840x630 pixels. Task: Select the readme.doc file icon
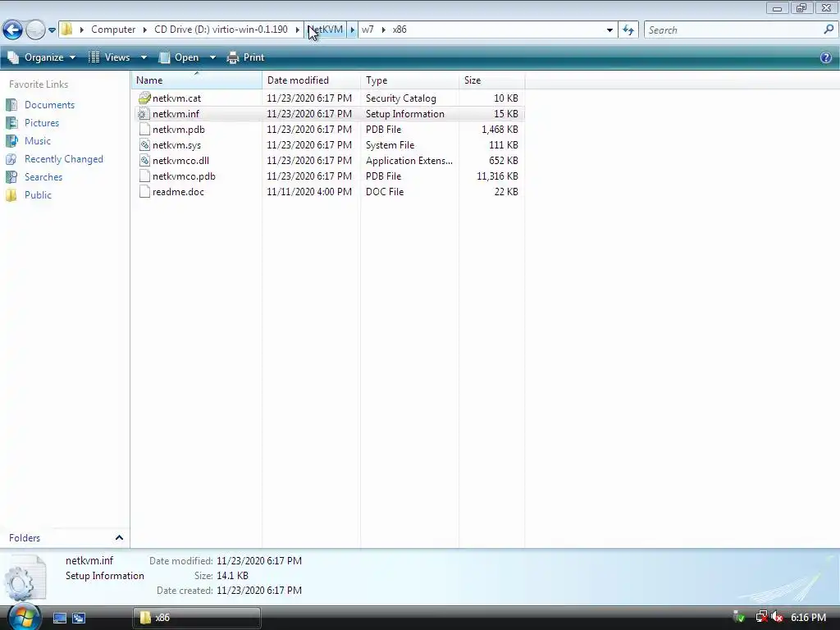(x=144, y=191)
